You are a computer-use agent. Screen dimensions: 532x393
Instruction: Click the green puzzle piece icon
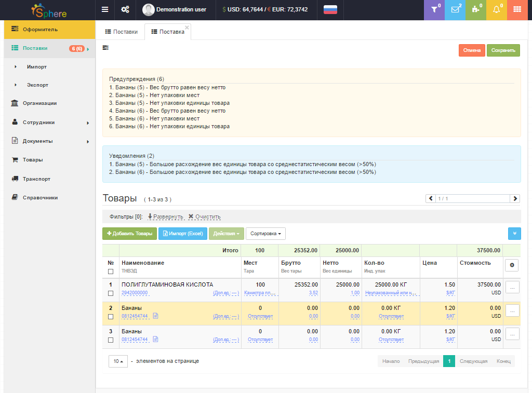coord(475,9)
